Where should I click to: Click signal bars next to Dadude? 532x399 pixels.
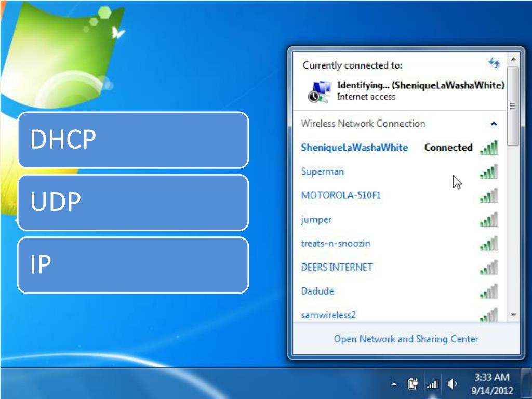tap(489, 291)
